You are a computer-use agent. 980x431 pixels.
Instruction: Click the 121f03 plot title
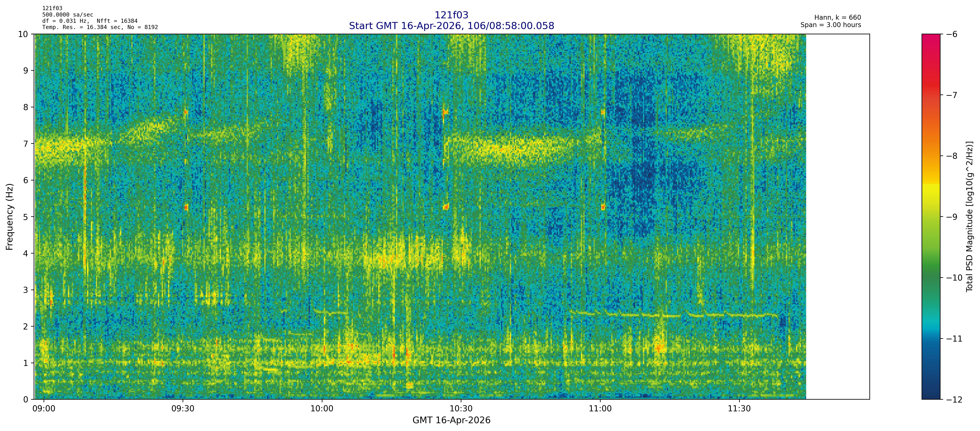coord(451,15)
